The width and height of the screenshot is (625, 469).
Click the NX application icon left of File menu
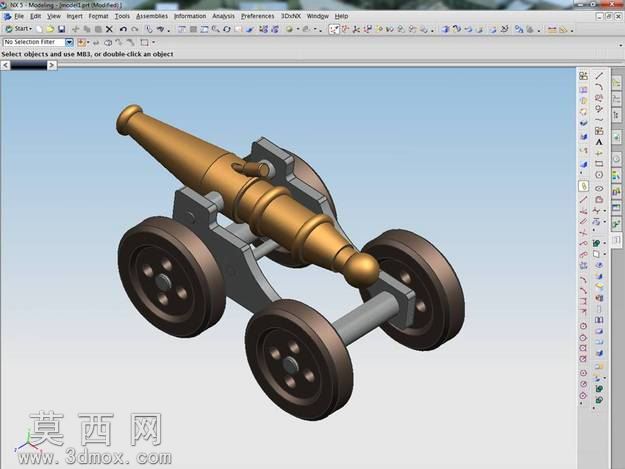pyautogui.click(x=7, y=16)
